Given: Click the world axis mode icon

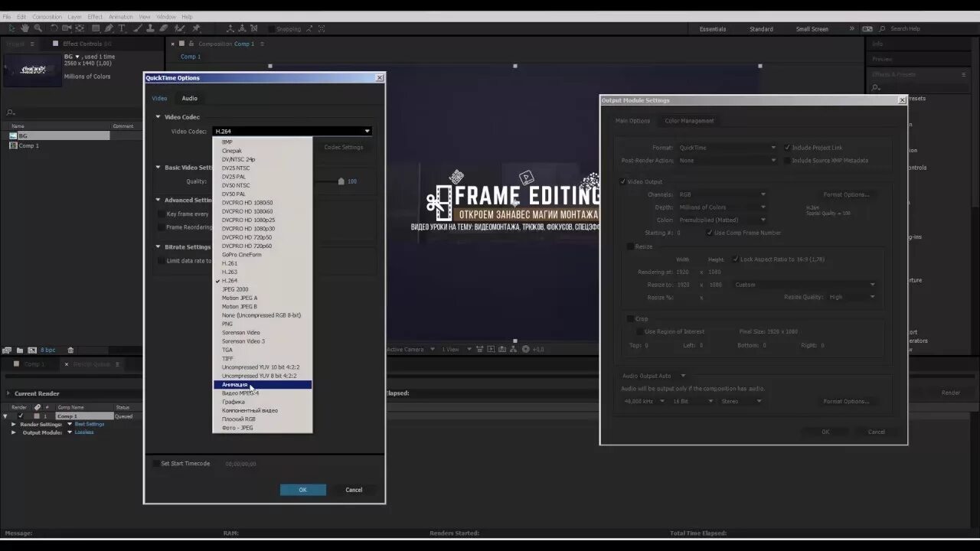Looking at the screenshot, I should [242, 28].
